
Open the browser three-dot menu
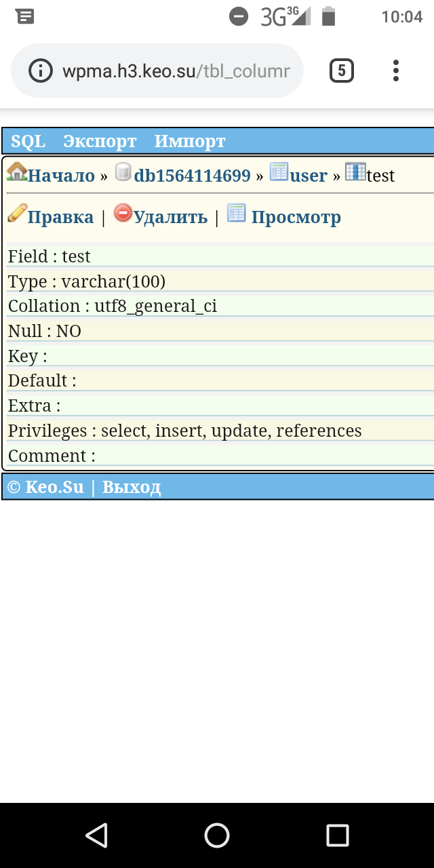point(396,71)
